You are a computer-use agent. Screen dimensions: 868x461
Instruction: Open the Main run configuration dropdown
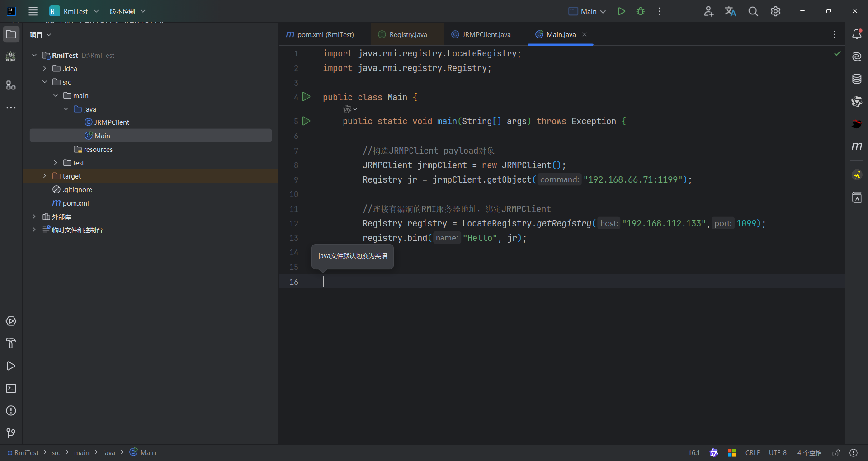pos(587,11)
